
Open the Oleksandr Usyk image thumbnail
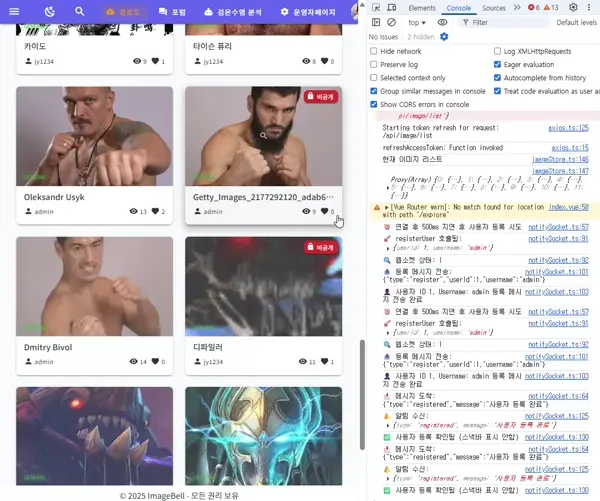pos(94,134)
